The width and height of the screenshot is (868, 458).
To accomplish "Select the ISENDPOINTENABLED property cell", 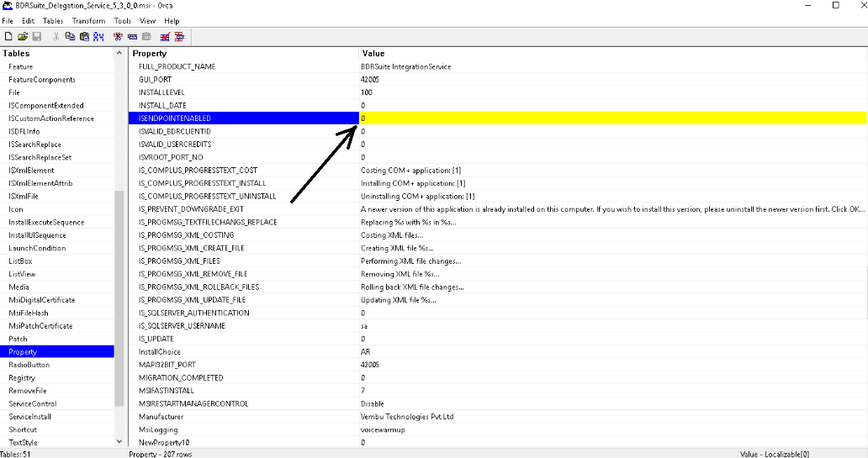I will click(244, 118).
